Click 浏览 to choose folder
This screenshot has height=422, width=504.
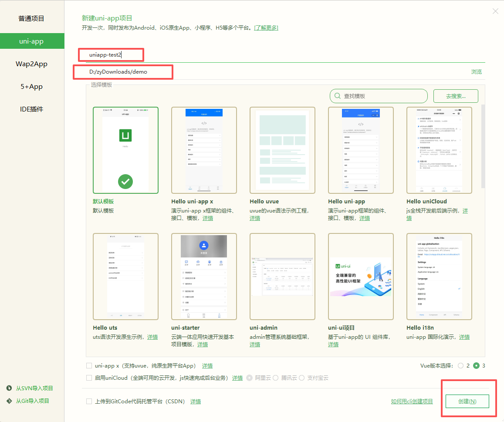[477, 72]
